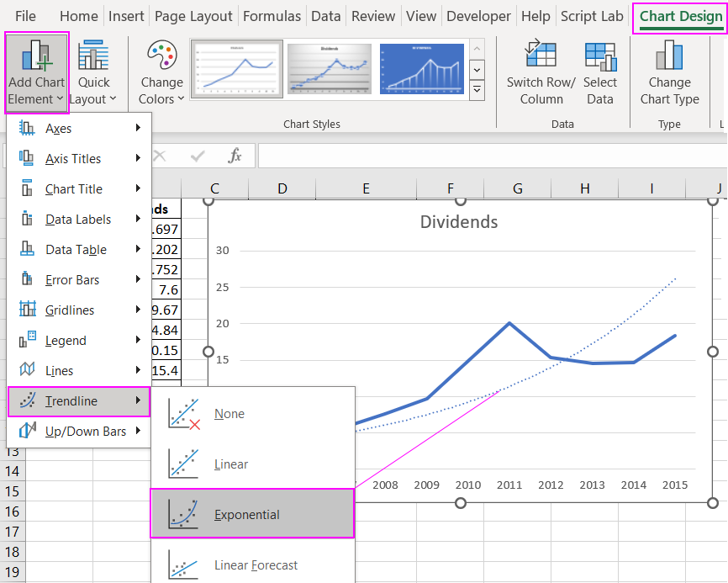This screenshot has width=728, height=583.
Task: Choose the Linear Forecast trendline
Action: click(256, 565)
